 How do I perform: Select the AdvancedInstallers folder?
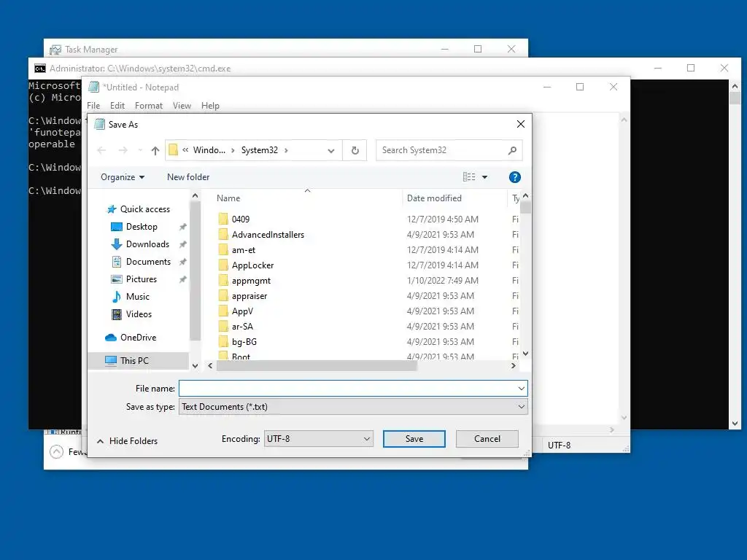coord(268,235)
